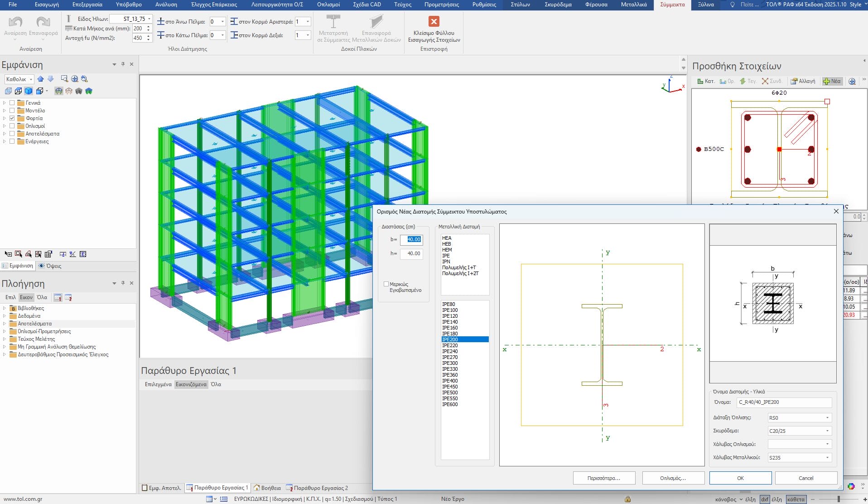868x504 pixels.
Task: Switch to the Όψεις panel tab
Action: click(50, 266)
